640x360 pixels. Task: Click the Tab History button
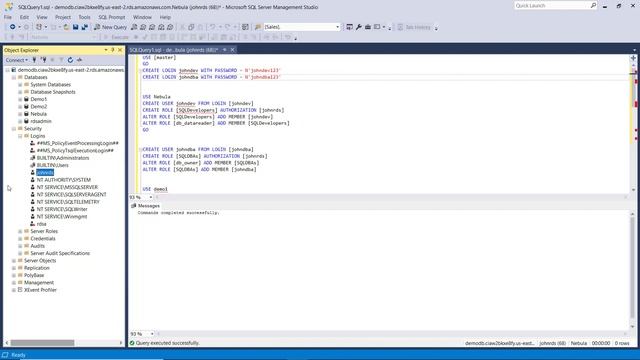coord(414,27)
